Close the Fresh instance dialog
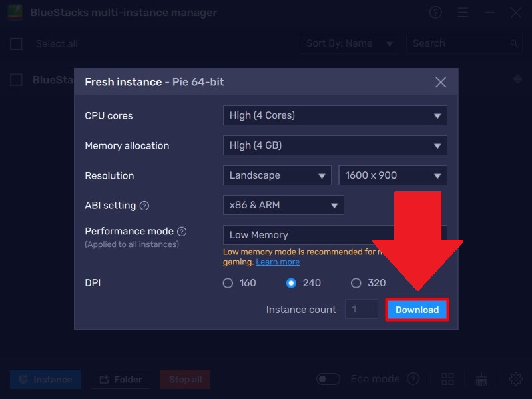The width and height of the screenshot is (532, 399). (441, 82)
